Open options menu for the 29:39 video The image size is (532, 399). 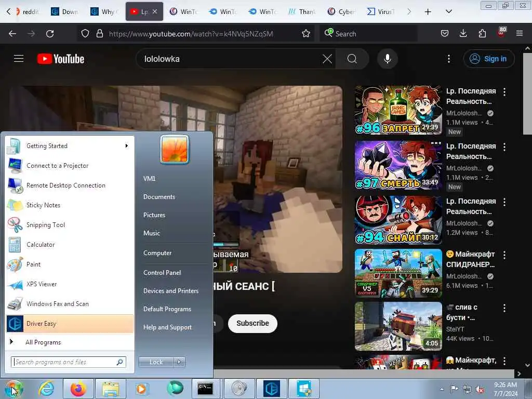504,91
